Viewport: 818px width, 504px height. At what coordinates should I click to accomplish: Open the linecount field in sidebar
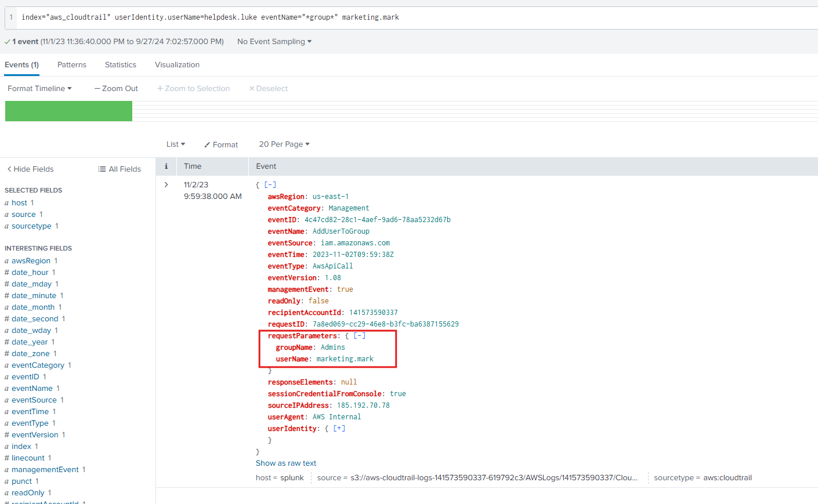(28, 458)
